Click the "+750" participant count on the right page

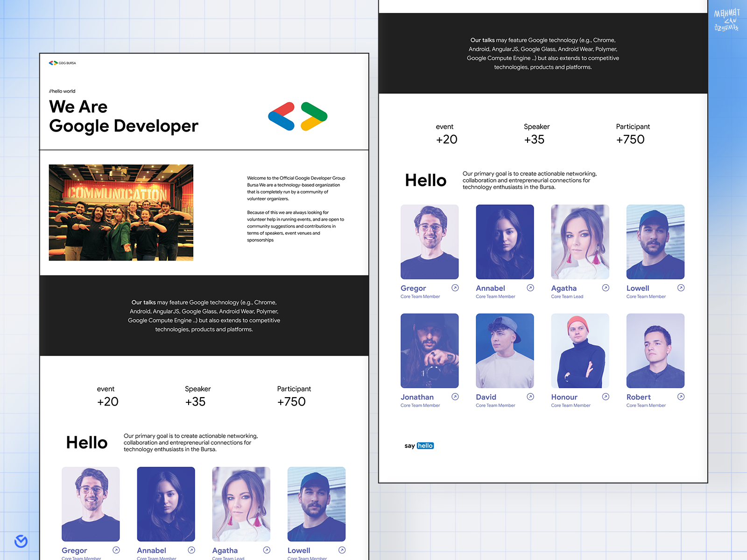click(630, 140)
